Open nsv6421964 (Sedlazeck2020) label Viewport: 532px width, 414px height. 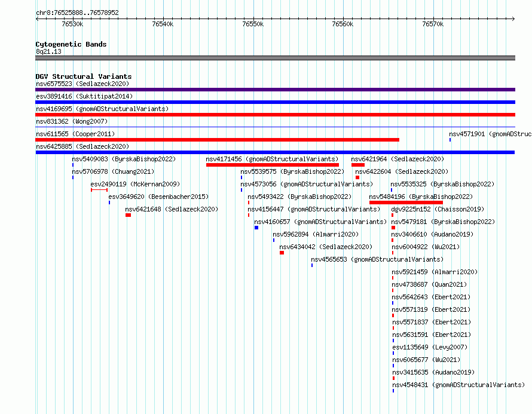click(x=398, y=159)
